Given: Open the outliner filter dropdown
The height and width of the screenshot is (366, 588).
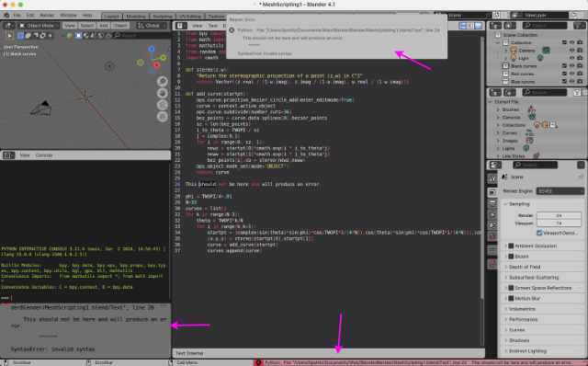Looking at the screenshot, I should [579, 26].
